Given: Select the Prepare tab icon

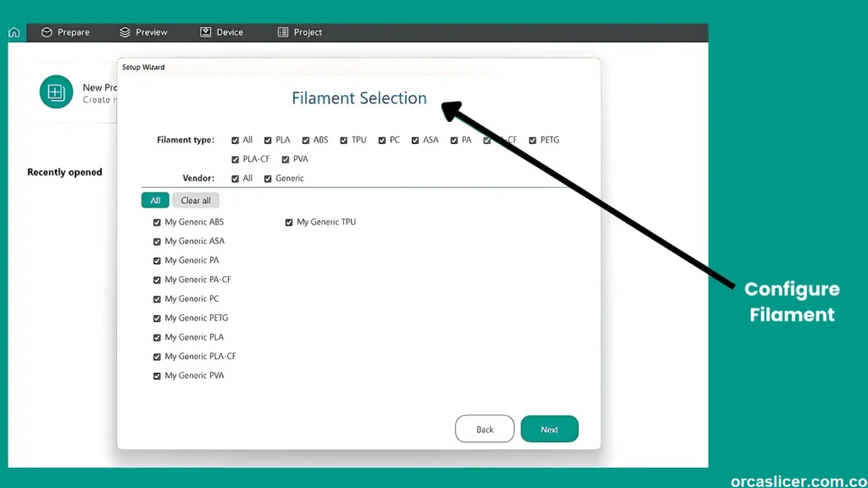Looking at the screenshot, I should pos(47,31).
